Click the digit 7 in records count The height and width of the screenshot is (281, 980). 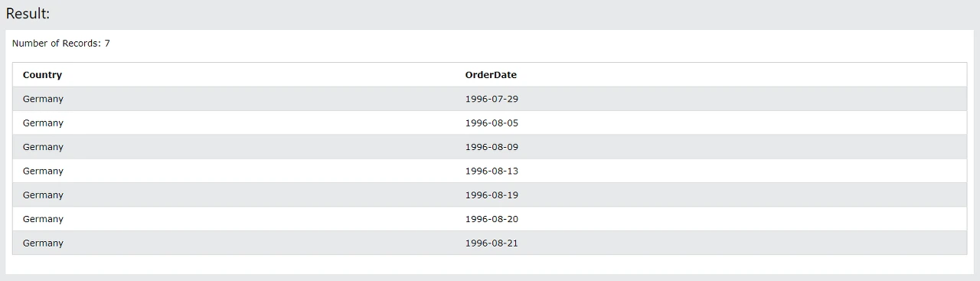[107, 44]
